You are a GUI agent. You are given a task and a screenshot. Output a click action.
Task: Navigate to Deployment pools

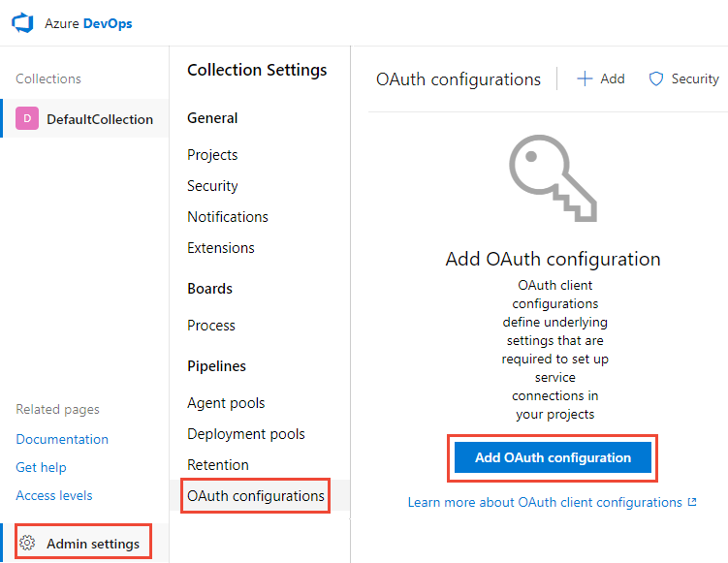246,434
